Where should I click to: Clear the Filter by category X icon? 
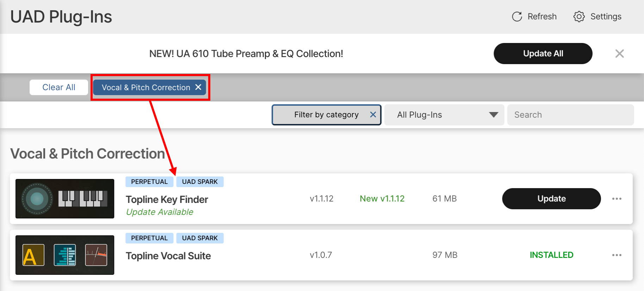tap(373, 114)
